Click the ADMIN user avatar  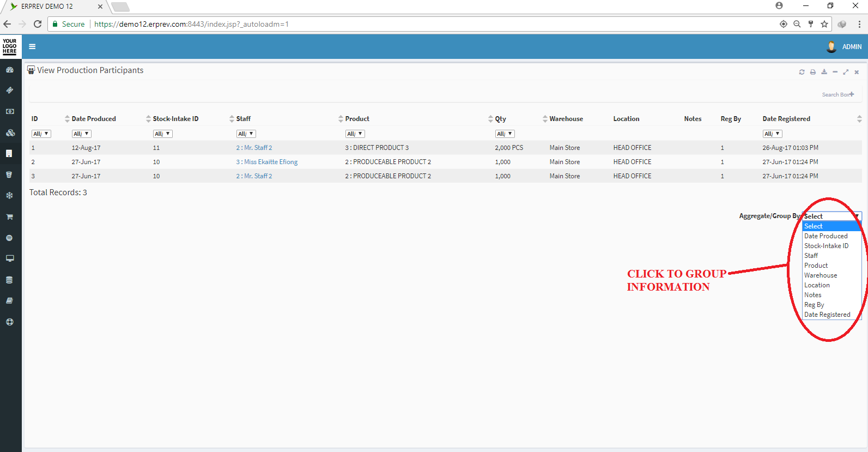click(x=831, y=47)
